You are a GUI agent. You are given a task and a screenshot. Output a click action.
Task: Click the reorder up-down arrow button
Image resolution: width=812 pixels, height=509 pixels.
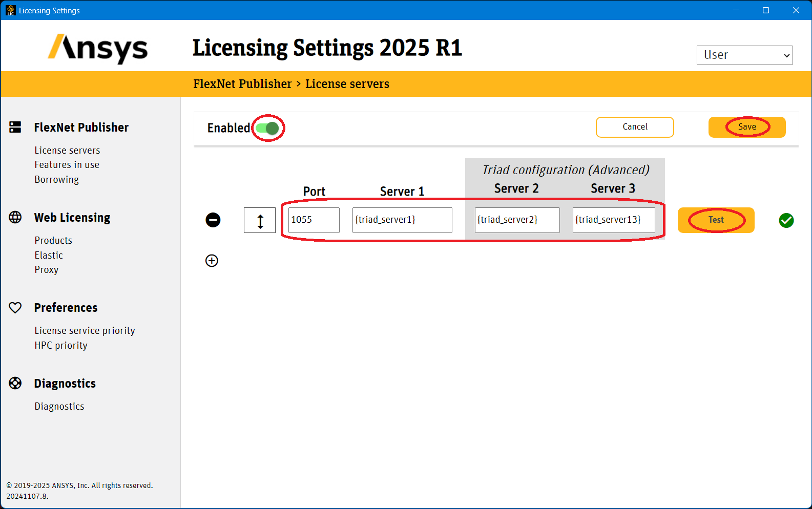(260, 220)
